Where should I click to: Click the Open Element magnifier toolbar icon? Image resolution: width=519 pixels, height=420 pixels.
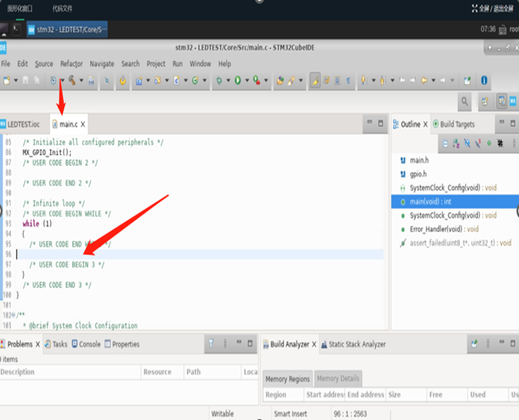pos(107,80)
